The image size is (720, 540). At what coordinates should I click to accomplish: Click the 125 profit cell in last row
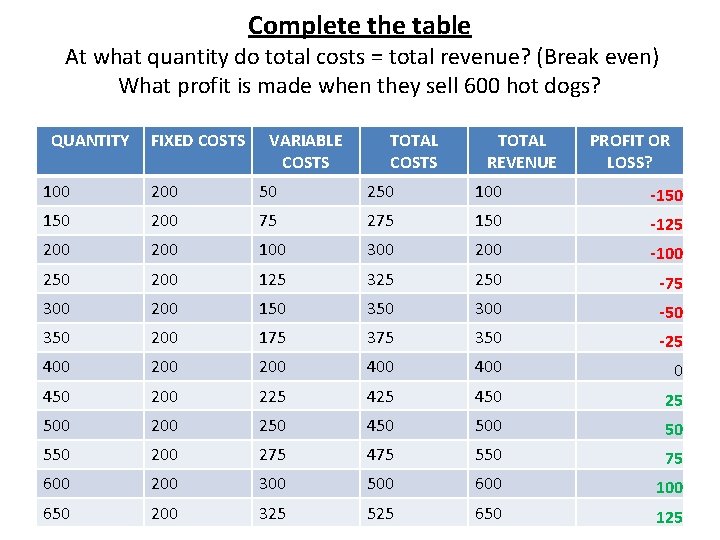[668, 517]
